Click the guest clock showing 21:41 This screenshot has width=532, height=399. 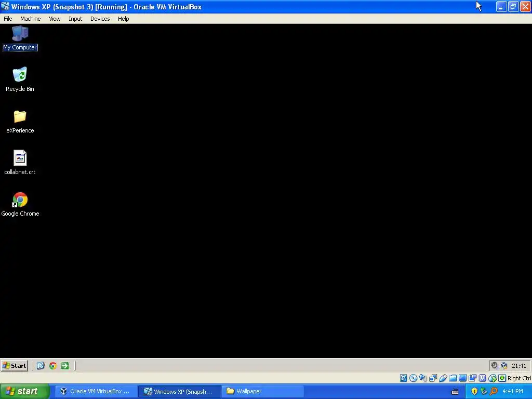coord(519,366)
